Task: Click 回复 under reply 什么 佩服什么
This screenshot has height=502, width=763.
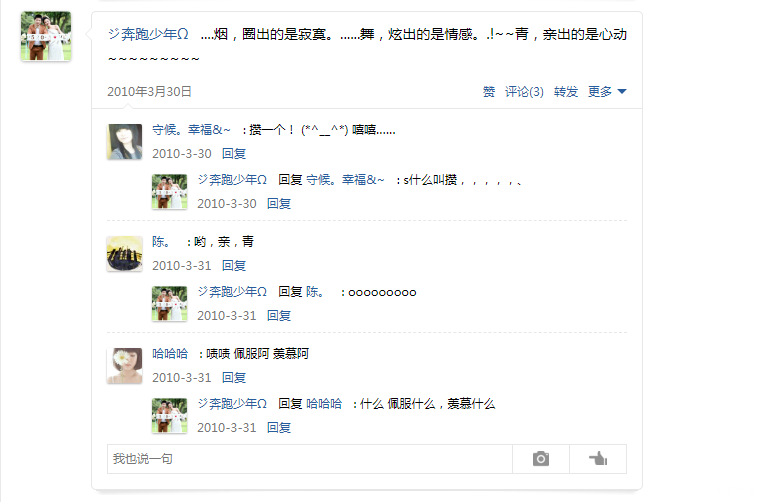Action: pyautogui.click(x=279, y=428)
